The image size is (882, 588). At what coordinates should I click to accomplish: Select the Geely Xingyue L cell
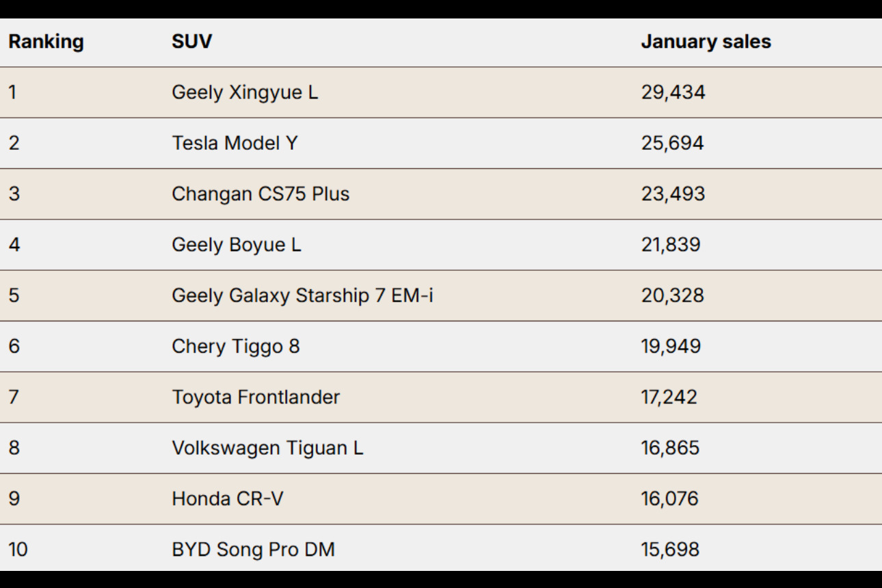[245, 92]
